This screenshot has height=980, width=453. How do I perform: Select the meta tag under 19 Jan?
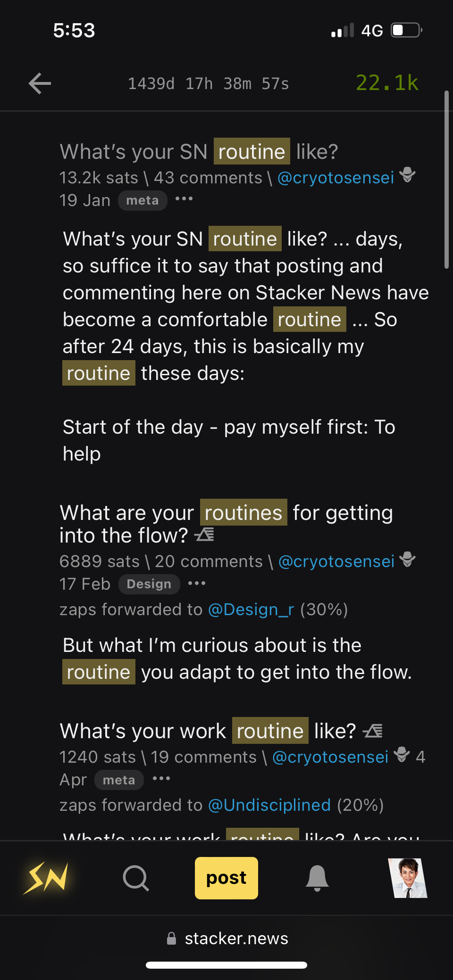(143, 200)
